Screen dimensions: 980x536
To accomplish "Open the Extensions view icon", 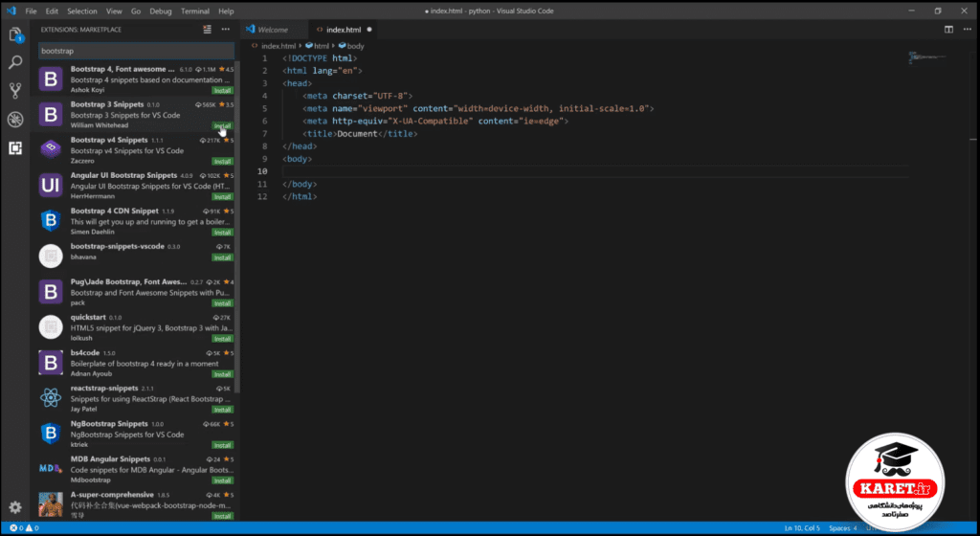I will [15, 148].
